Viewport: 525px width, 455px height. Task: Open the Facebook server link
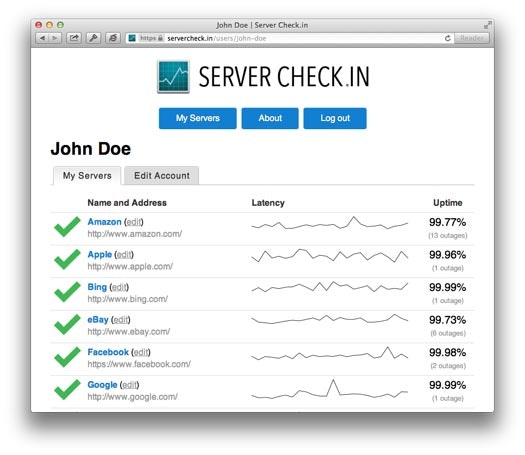pos(108,352)
